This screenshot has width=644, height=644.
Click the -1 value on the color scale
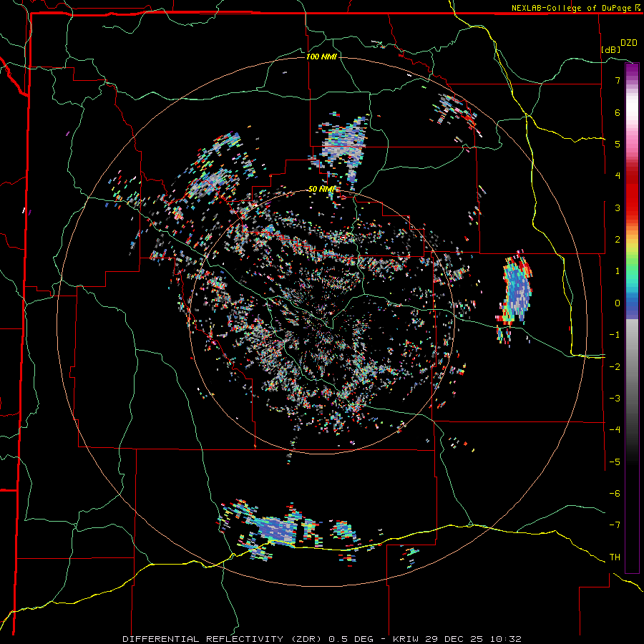615,335
